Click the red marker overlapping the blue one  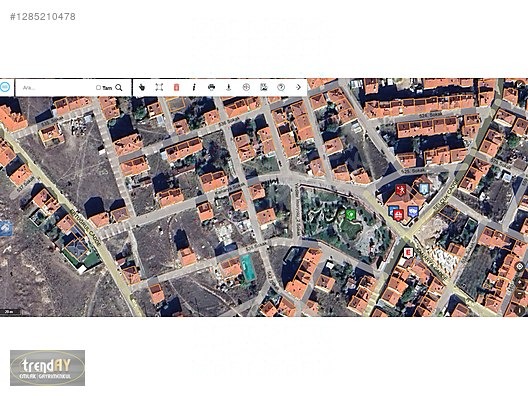click(x=398, y=215)
